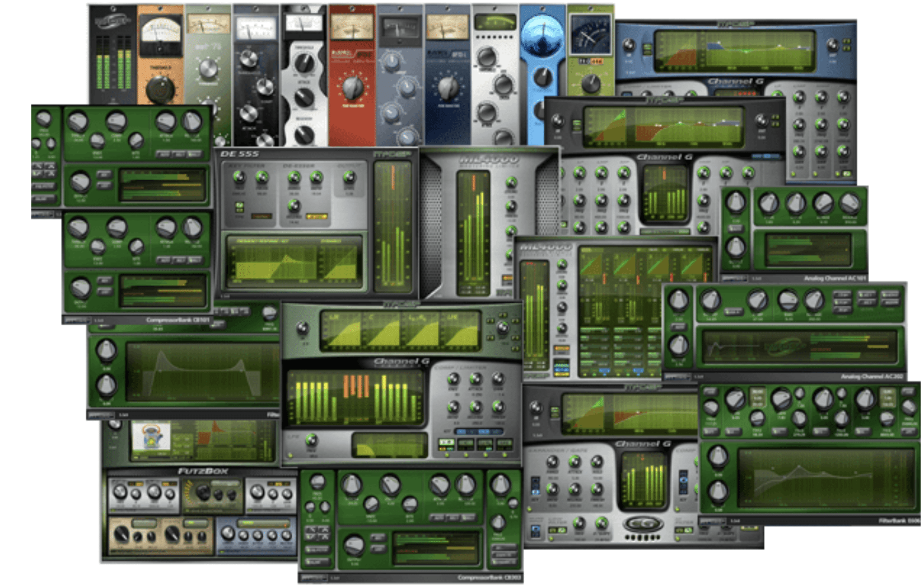Click the upper-left knob beside the FilterBank E606 EQ display
This screenshot has width=924, height=586.
pyautogui.click(x=717, y=457)
